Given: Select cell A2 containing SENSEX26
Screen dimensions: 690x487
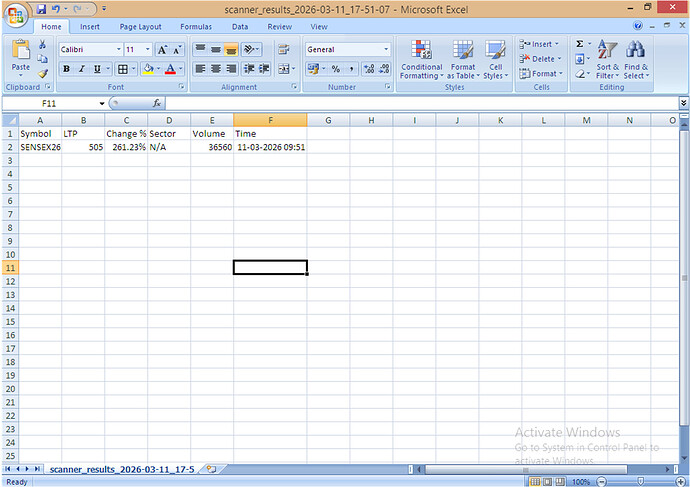Looking at the screenshot, I should pyautogui.click(x=40, y=146).
